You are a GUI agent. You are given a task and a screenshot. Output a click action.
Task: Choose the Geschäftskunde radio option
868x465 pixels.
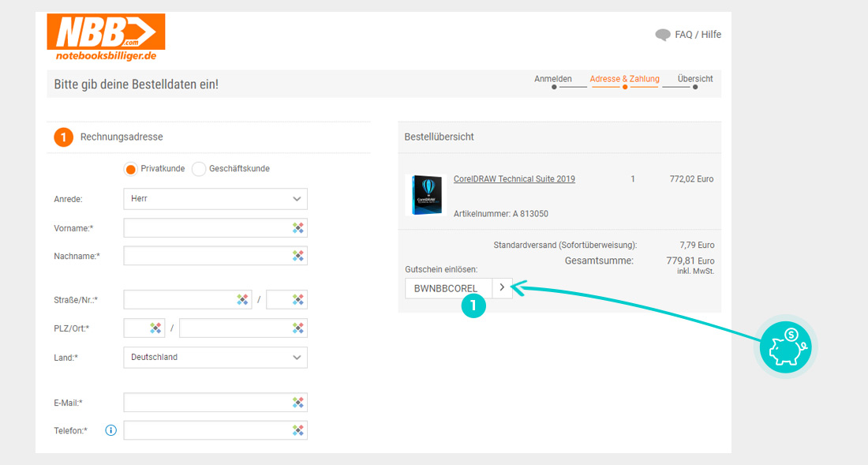coord(199,169)
